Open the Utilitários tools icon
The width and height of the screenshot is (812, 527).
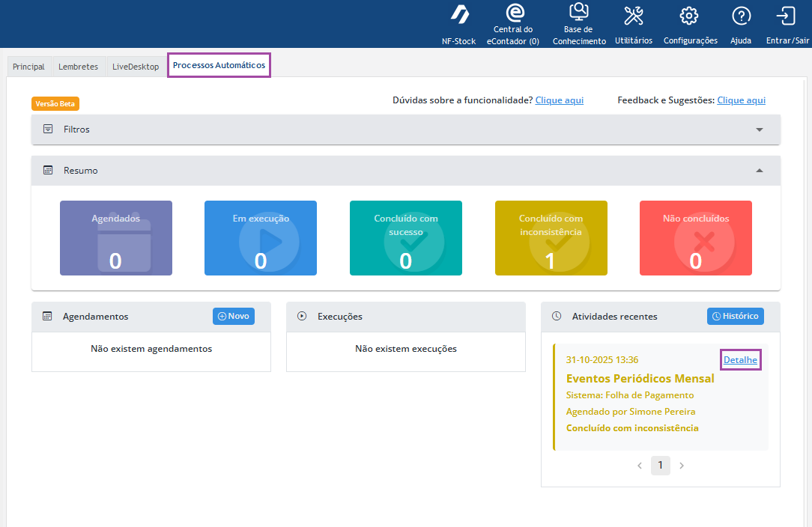click(634, 16)
